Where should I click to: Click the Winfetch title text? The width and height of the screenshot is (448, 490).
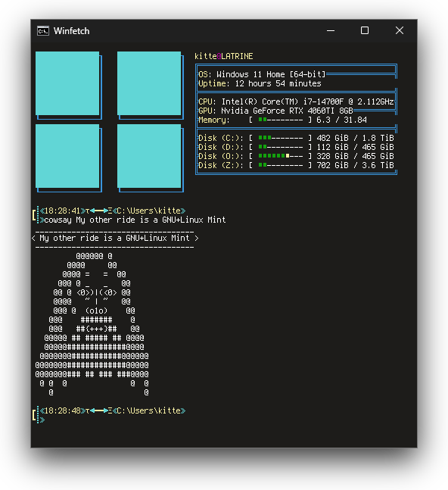tap(71, 31)
